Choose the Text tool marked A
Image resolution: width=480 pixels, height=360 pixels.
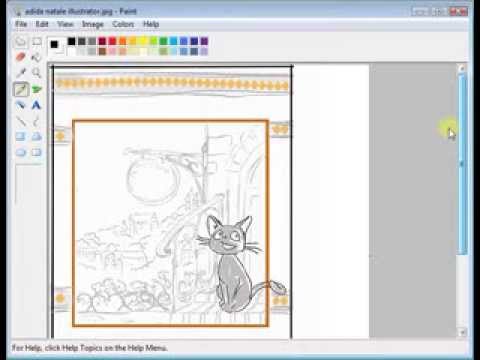(x=36, y=105)
